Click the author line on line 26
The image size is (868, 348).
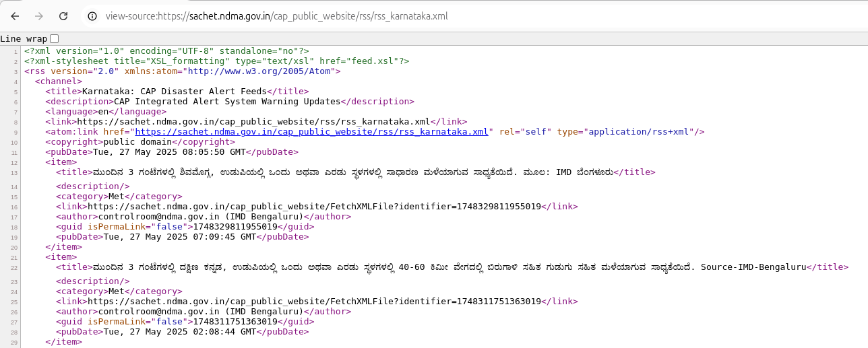coord(204,312)
